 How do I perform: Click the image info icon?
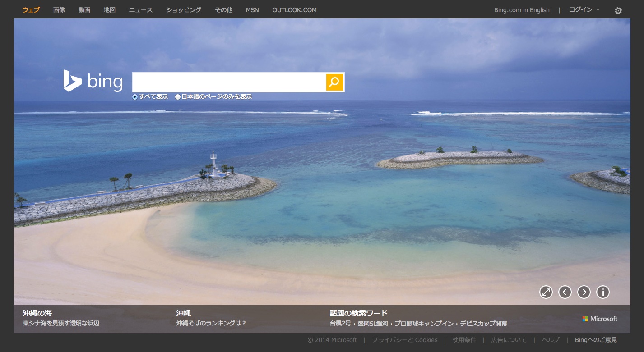pos(603,292)
